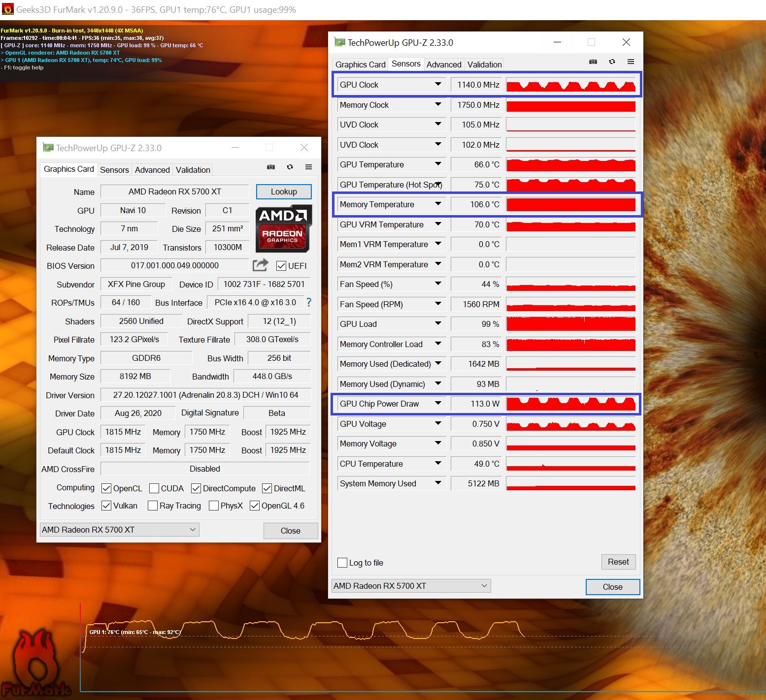The width and height of the screenshot is (766, 700).
Task: Open hamburger menu in Sensors window
Action: pyautogui.click(x=631, y=62)
